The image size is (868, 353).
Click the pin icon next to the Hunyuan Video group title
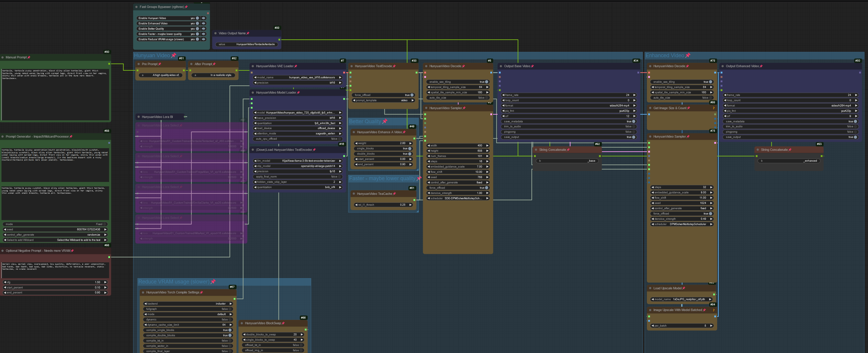click(x=174, y=55)
